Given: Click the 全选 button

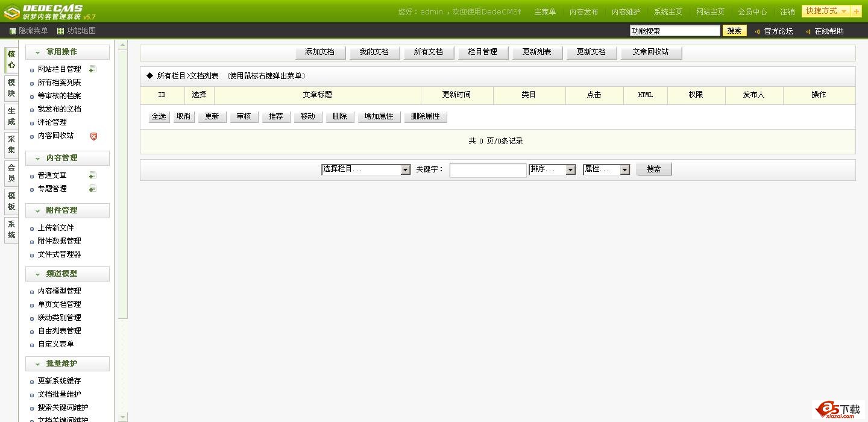Looking at the screenshot, I should pos(159,117).
